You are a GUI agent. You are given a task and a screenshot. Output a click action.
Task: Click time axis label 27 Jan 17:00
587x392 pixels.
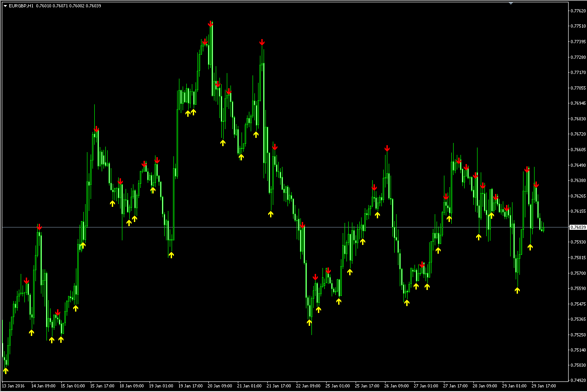click(455, 386)
